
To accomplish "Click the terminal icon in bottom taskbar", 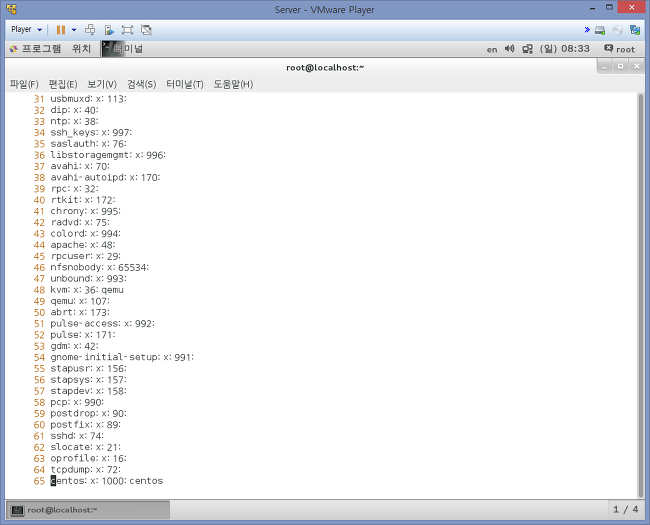I will click(x=17, y=510).
